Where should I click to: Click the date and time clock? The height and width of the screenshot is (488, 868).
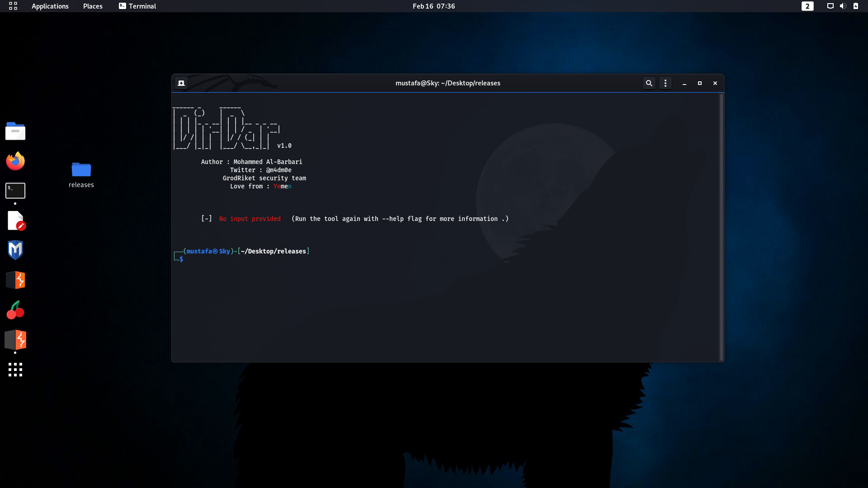[434, 6]
